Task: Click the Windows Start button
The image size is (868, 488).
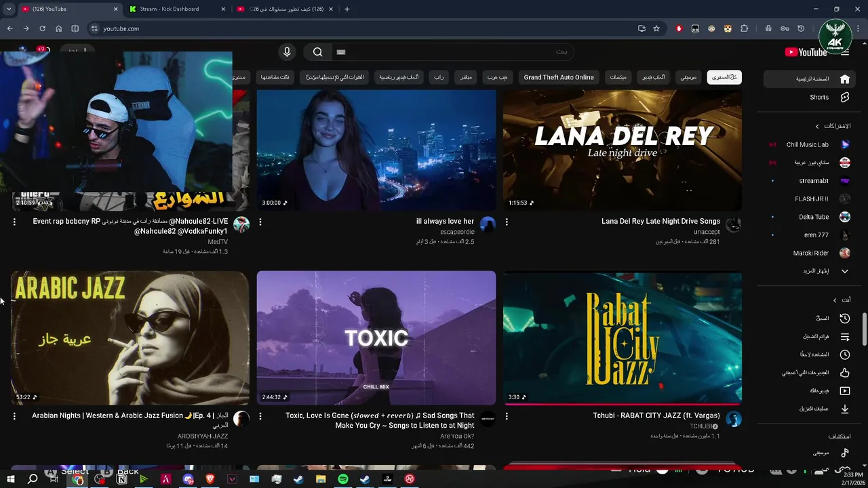Action: click(x=11, y=479)
